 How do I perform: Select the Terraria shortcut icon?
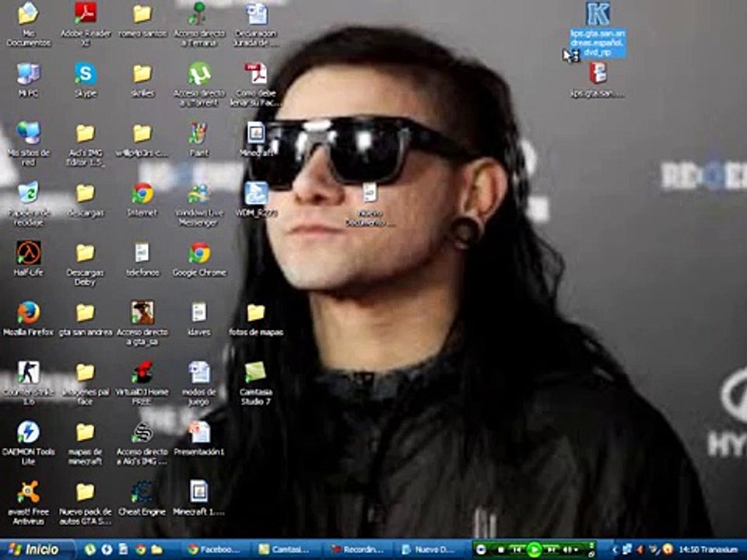point(199,14)
